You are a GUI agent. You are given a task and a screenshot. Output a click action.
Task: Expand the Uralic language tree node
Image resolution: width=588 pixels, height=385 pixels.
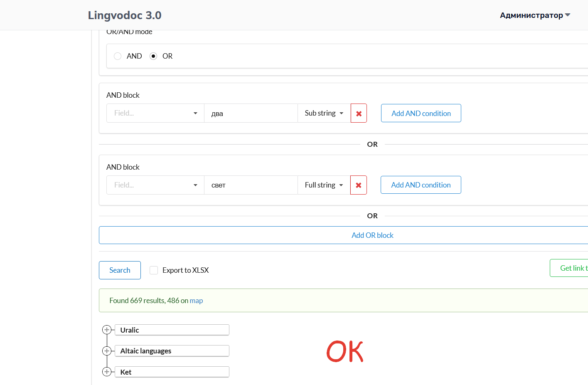107,329
